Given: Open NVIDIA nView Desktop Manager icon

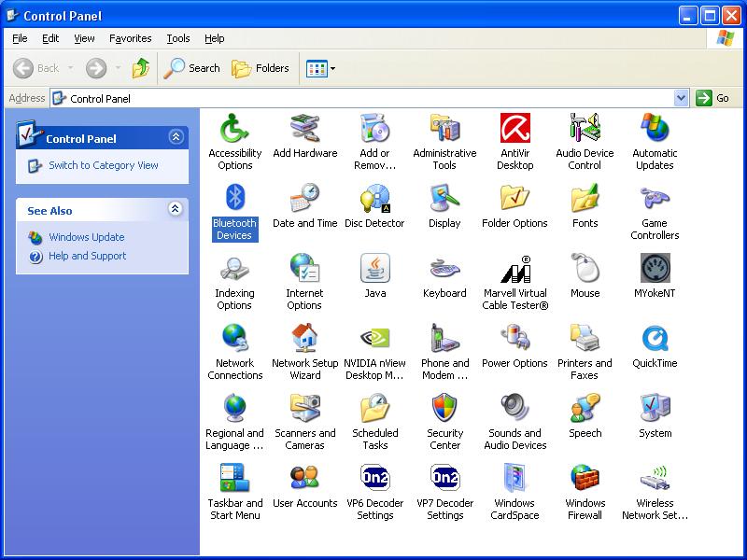Looking at the screenshot, I should coord(375,338).
